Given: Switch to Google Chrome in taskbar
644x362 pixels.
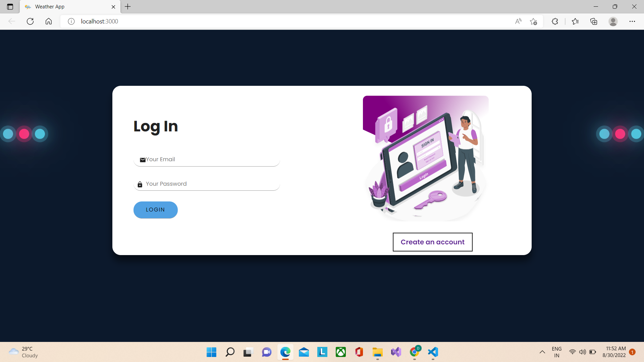Looking at the screenshot, I should [415, 352].
